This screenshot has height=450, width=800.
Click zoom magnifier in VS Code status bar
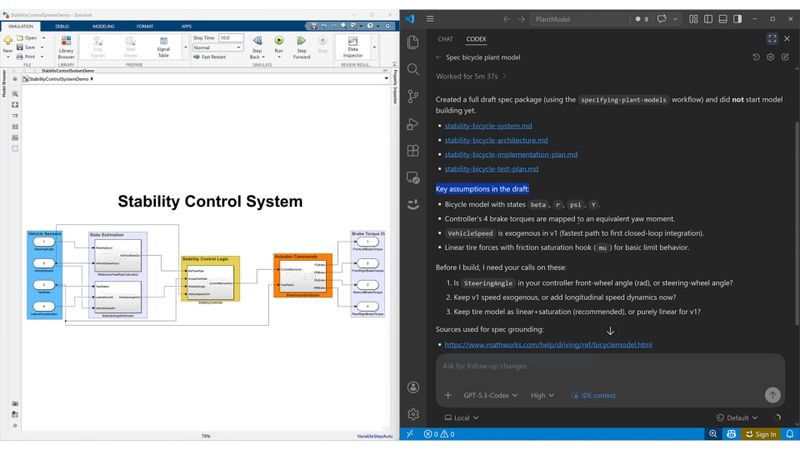point(713,434)
